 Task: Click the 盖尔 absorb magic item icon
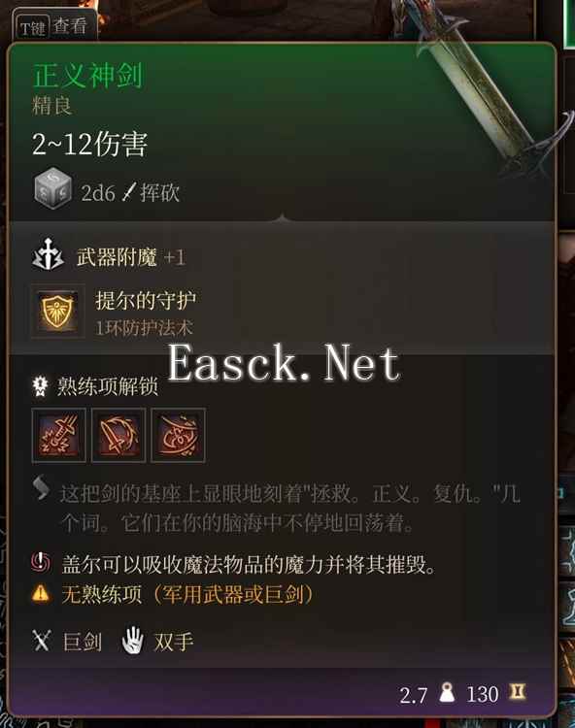click(x=41, y=562)
